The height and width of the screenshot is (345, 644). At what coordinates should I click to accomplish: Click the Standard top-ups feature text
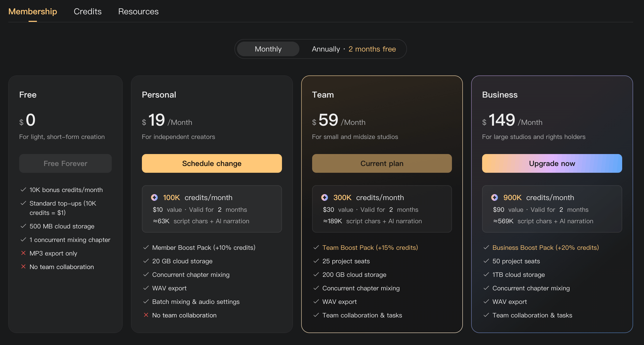63,208
